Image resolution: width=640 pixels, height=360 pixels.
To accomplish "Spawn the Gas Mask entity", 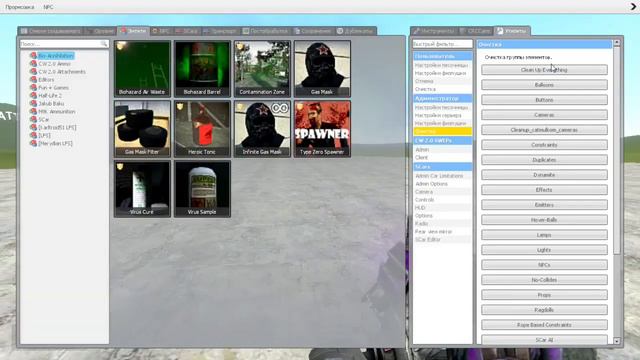I will click(x=322, y=69).
